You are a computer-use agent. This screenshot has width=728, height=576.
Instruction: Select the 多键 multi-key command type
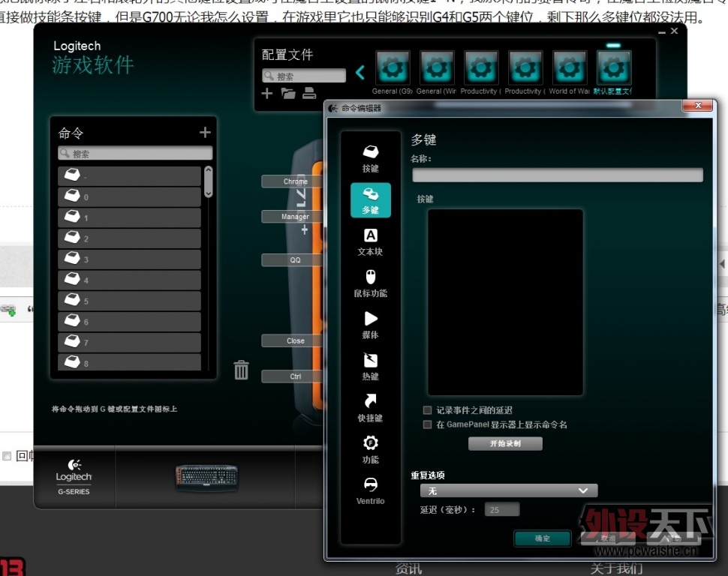(370, 200)
